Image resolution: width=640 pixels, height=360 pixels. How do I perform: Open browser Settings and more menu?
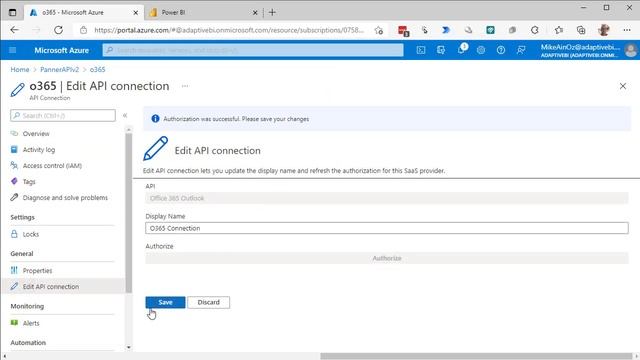(627, 30)
